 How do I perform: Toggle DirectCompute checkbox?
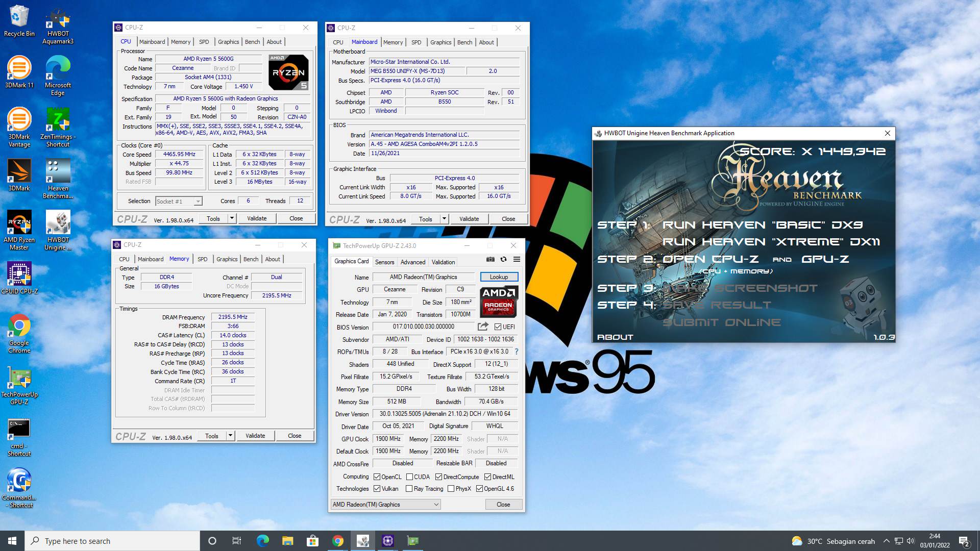point(438,477)
